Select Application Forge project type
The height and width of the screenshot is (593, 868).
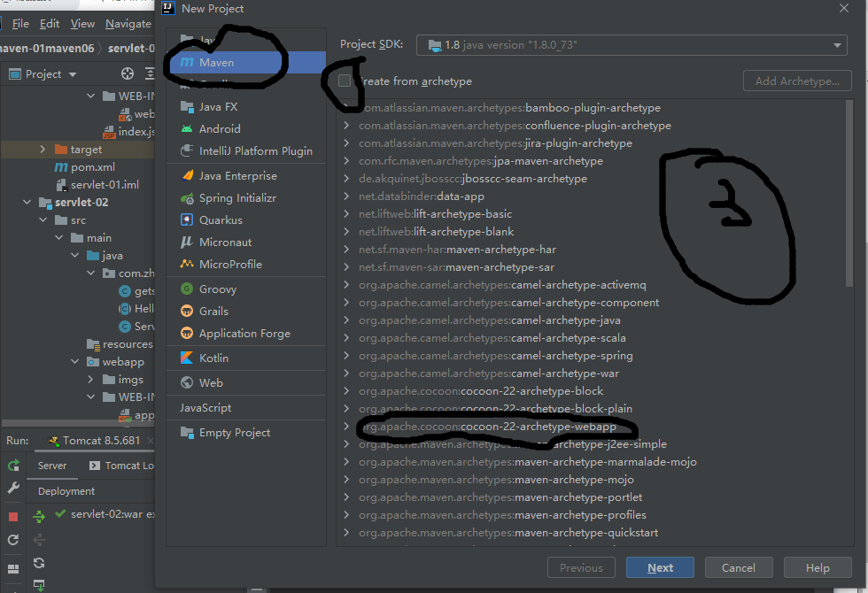tap(246, 334)
